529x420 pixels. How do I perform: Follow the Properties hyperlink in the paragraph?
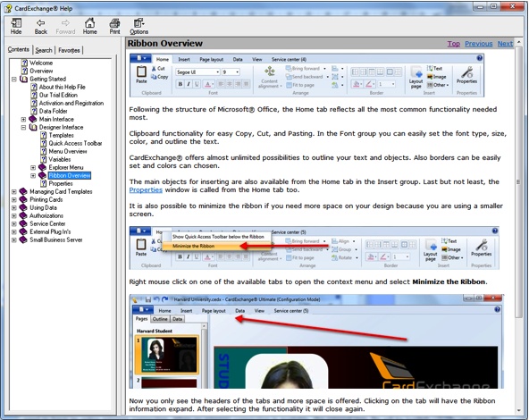[146, 190]
